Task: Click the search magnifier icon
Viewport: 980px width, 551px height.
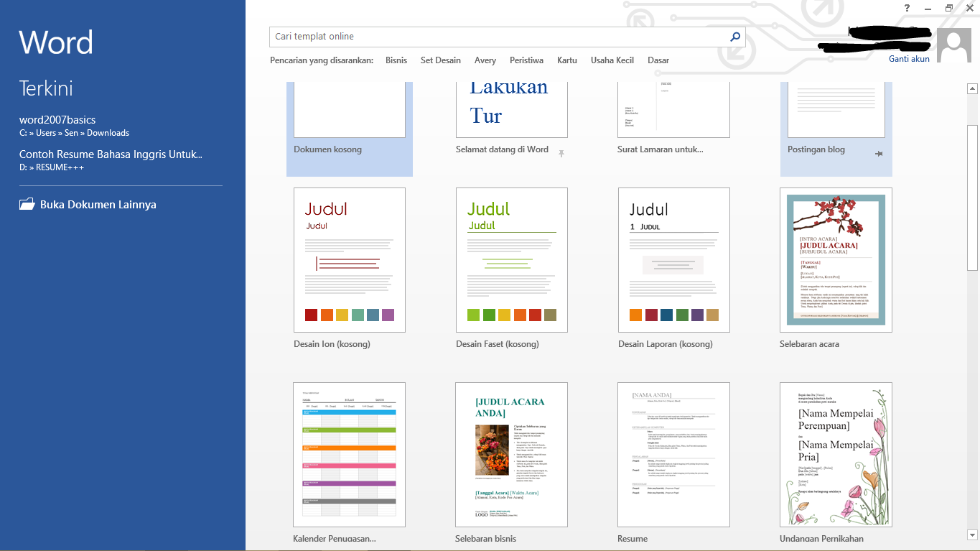Action: 734,37
